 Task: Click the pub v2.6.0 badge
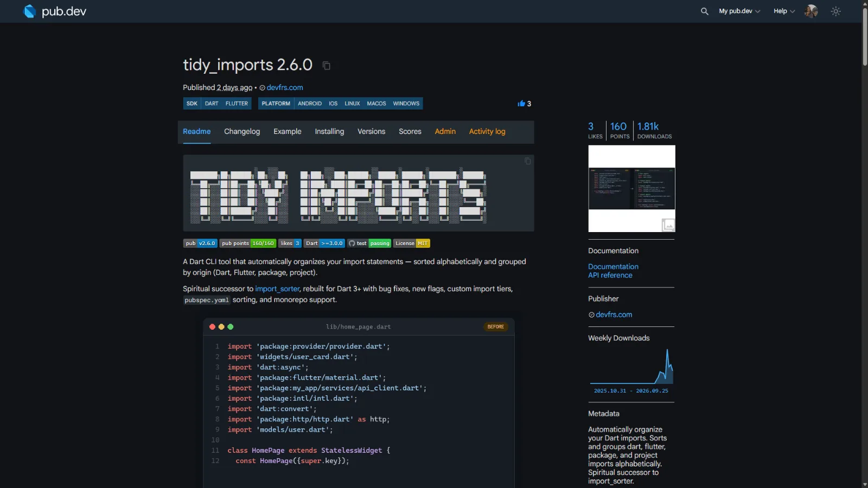(200, 243)
